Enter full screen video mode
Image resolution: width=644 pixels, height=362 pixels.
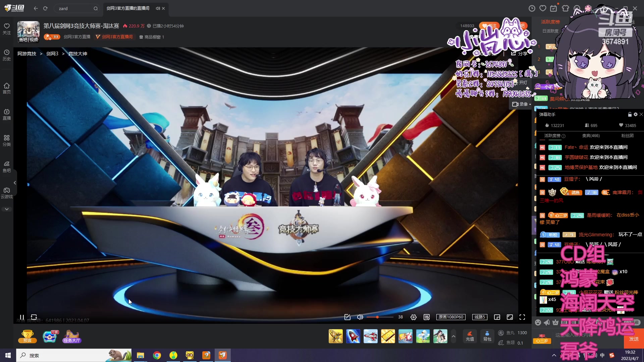[522, 317]
